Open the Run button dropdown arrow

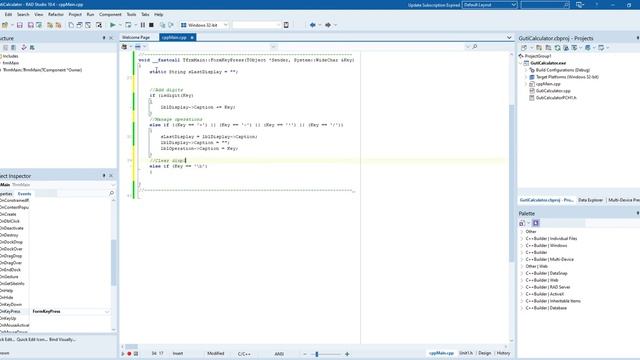[120, 25]
